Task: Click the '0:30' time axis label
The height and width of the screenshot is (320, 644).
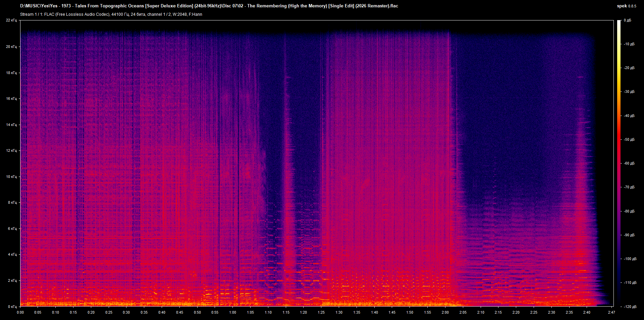Action: [x=126, y=312]
